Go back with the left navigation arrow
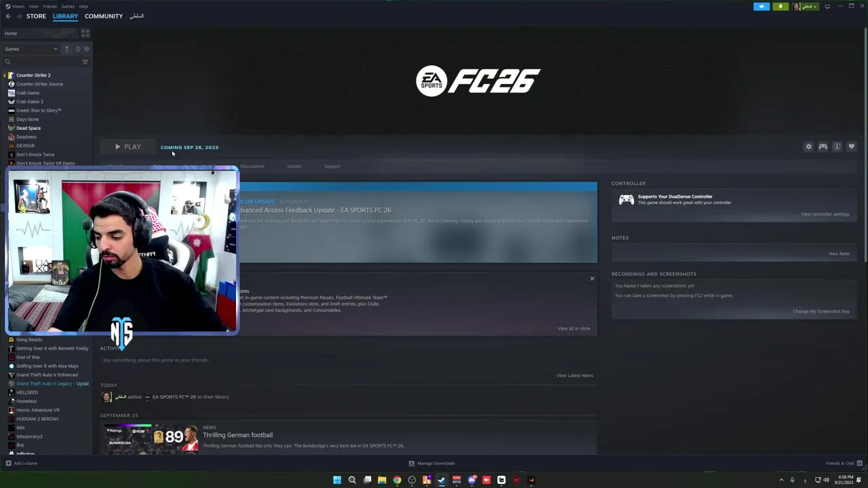Image resolution: width=868 pixels, height=488 pixels. click(8, 16)
